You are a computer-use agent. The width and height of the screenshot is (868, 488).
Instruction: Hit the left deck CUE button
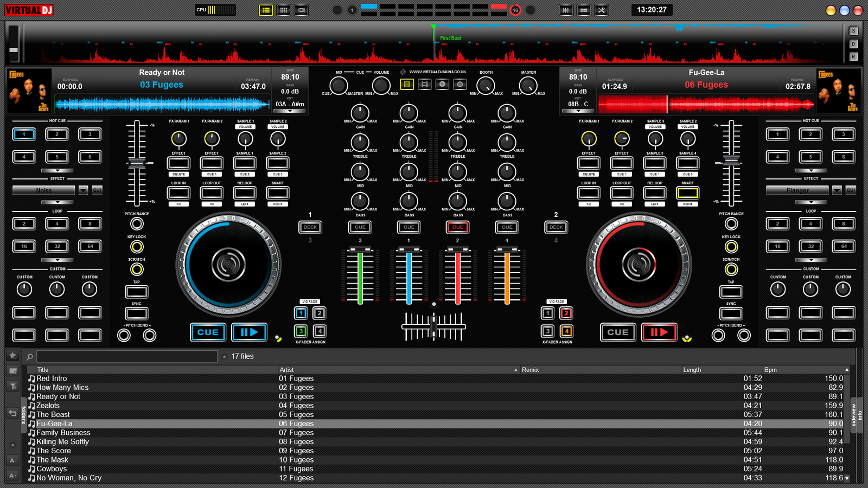click(208, 332)
